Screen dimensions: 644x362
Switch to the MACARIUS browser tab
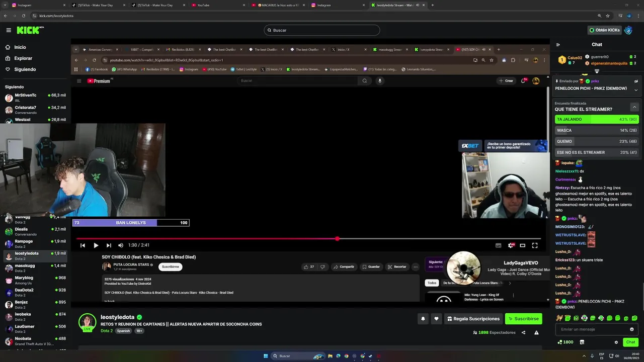[278, 5]
